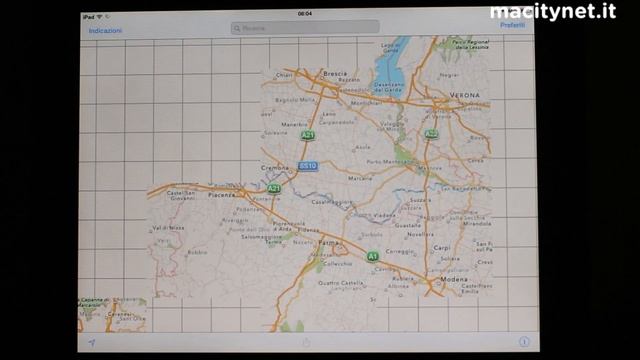Focus the map search field

tap(305, 28)
